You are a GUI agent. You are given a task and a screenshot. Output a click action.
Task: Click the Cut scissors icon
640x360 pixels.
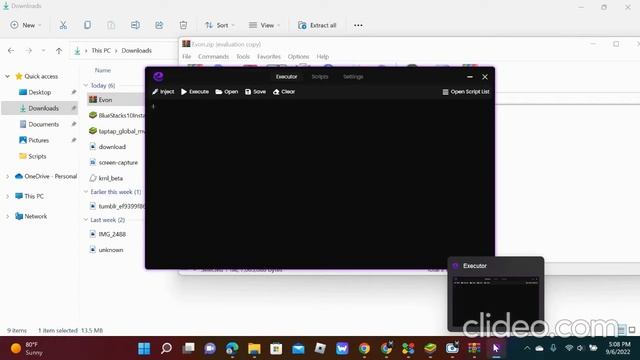point(63,25)
